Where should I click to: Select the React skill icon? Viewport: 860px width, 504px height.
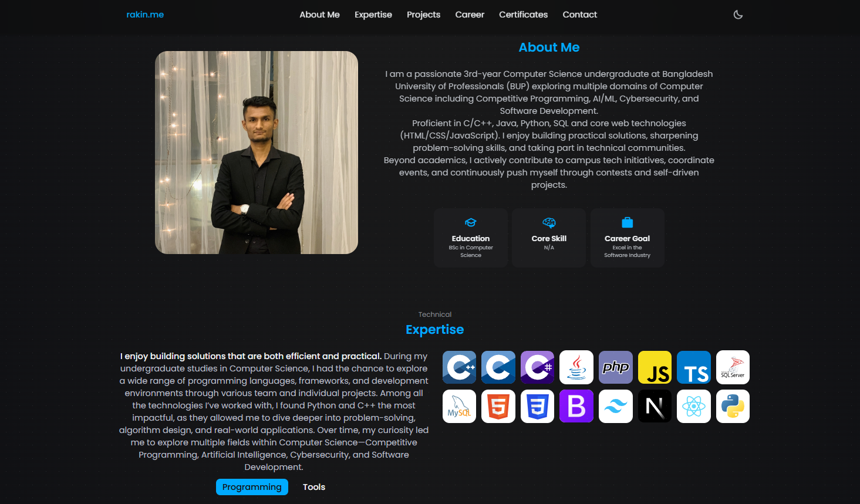point(694,405)
